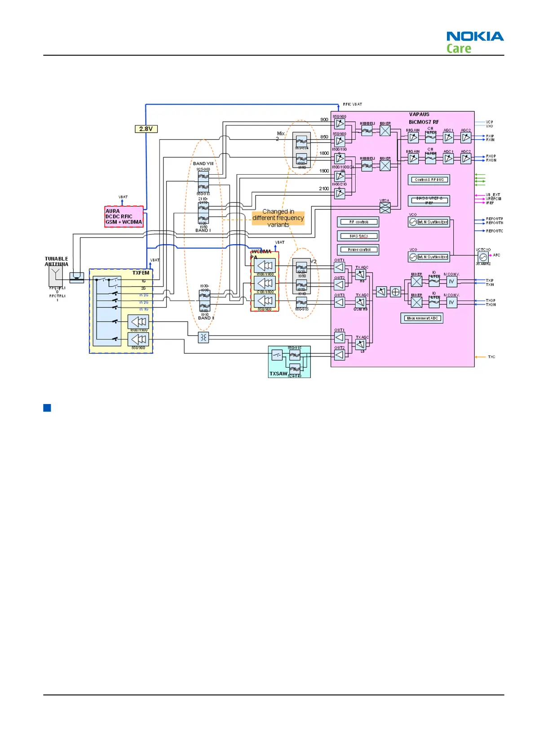
Task: Click the VBSA crossed block
Action: (x=385, y=207)
